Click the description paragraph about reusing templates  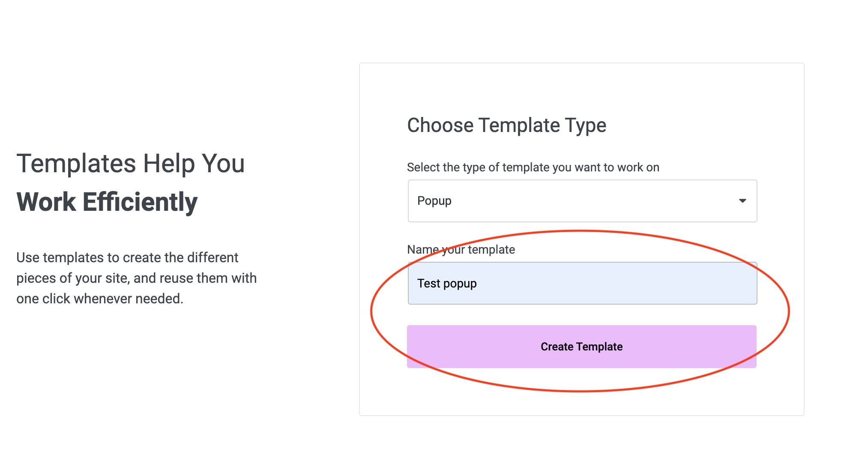pyautogui.click(x=137, y=278)
